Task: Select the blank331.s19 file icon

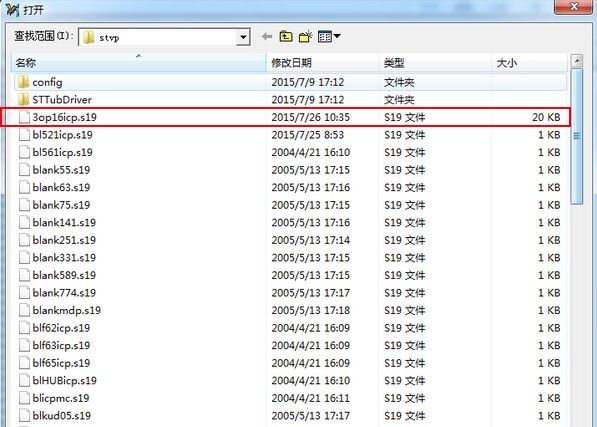Action: coord(24,257)
